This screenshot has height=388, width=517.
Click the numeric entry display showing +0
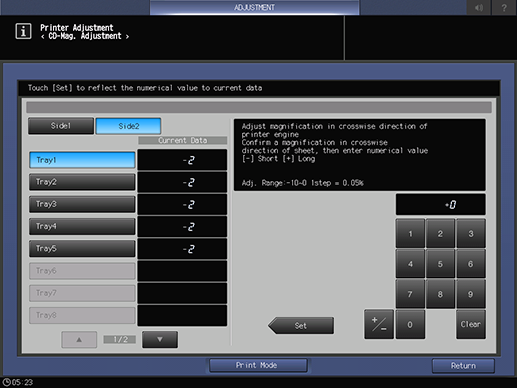pyautogui.click(x=440, y=204)
